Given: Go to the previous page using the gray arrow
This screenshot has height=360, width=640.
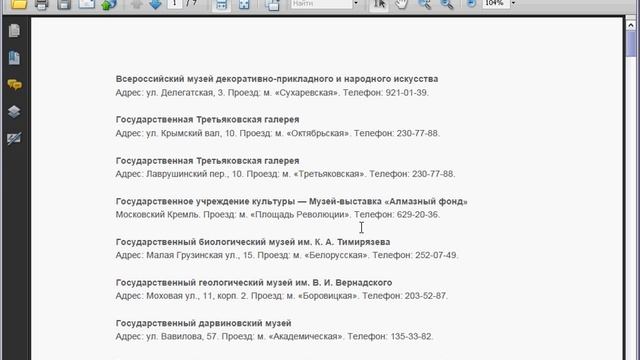Looking at the screenshot, I should (136, 4).
